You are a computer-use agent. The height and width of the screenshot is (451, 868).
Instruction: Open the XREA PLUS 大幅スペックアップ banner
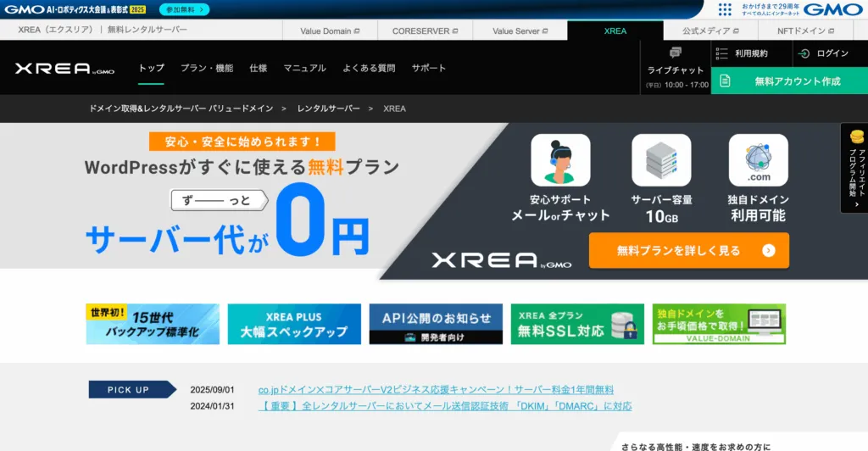(294, 324)
